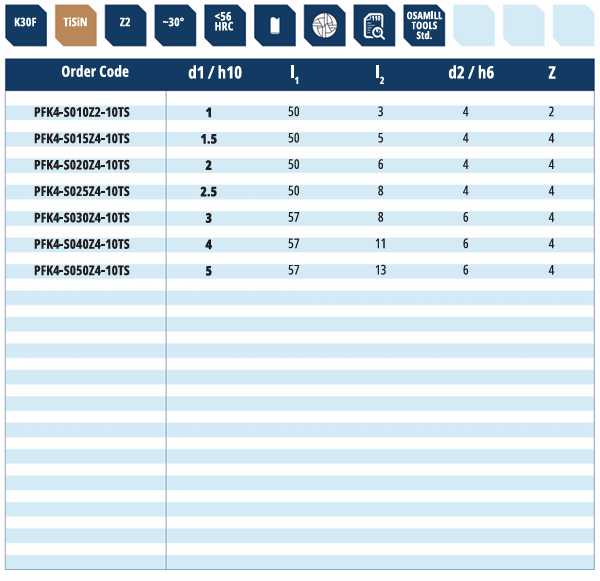This screenshot has height=581, width=600.
Task: Open order code PFK4-S025Z4-10TS
Action: 81,191
